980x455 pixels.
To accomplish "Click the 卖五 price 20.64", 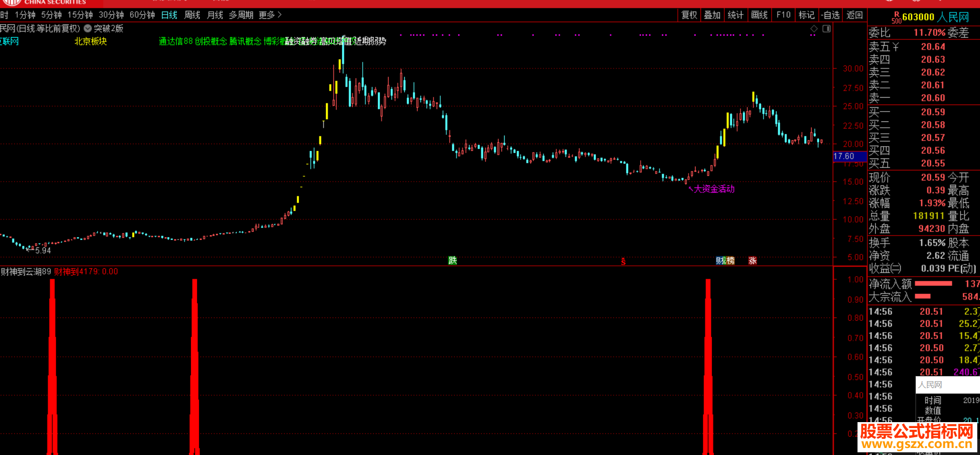I will (933, 47).
